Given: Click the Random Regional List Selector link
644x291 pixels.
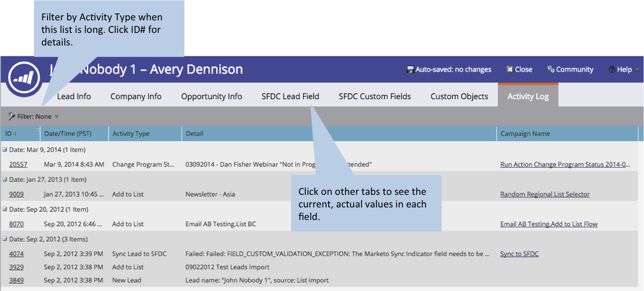Looking at the screenshot, I should [545, 194].
